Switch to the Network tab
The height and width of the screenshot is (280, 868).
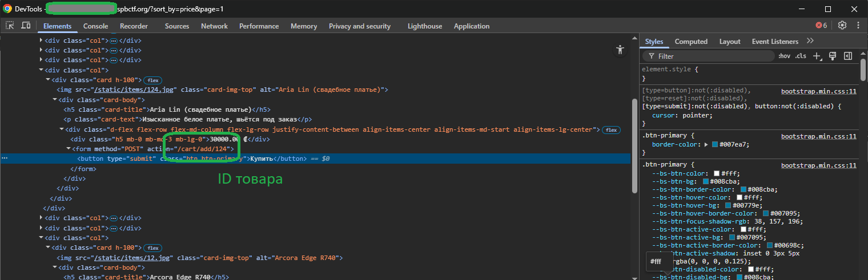[214, 26]
